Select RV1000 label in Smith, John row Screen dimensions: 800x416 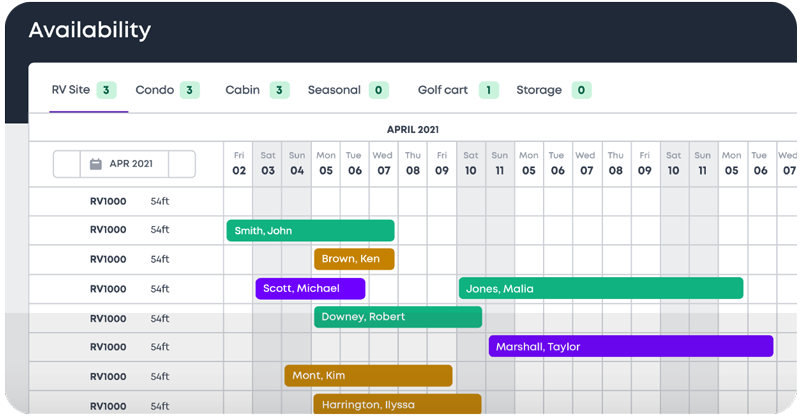[x=108, y=230]
